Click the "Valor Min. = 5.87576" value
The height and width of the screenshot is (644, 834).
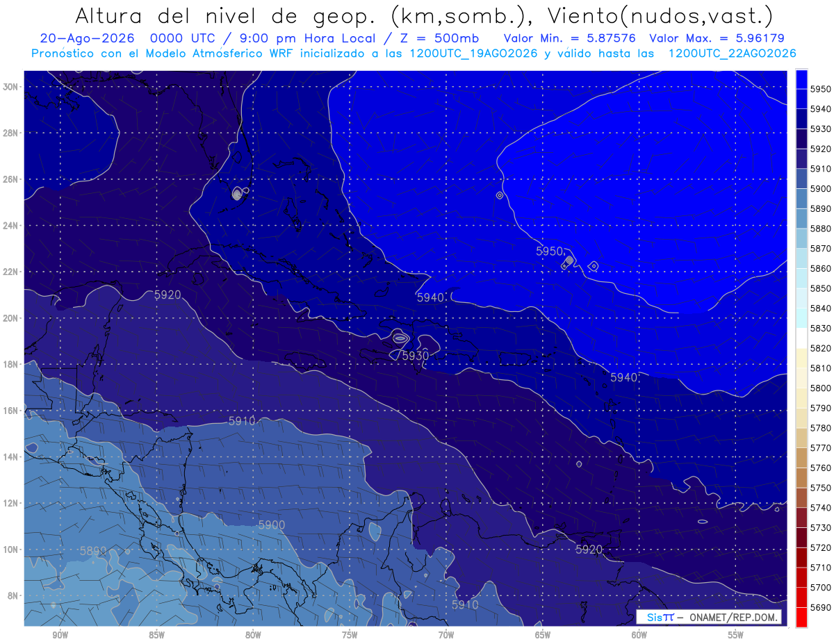[x=569, y=39]
